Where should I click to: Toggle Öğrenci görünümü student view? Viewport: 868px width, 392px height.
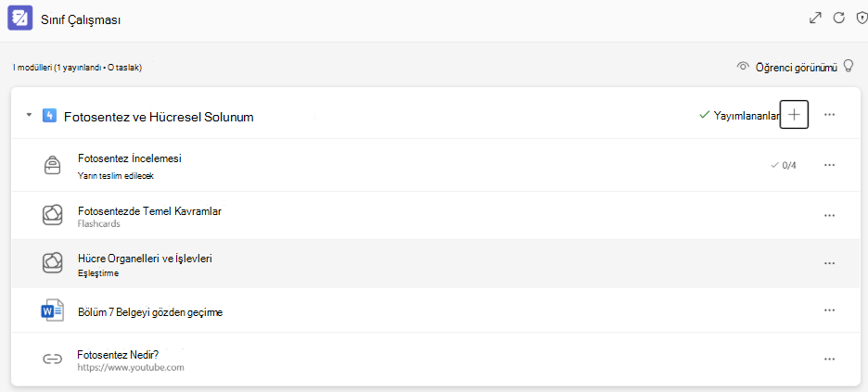click(787, 67)
